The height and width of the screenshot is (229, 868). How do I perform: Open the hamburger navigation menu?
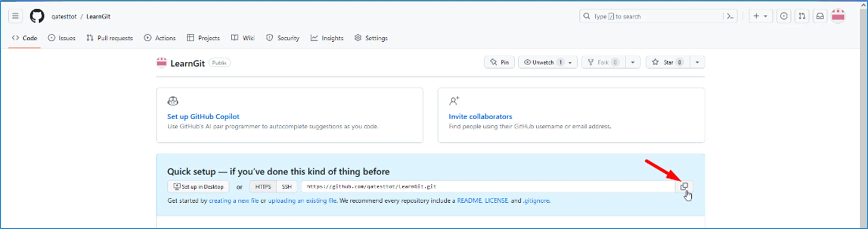(15, 16)
